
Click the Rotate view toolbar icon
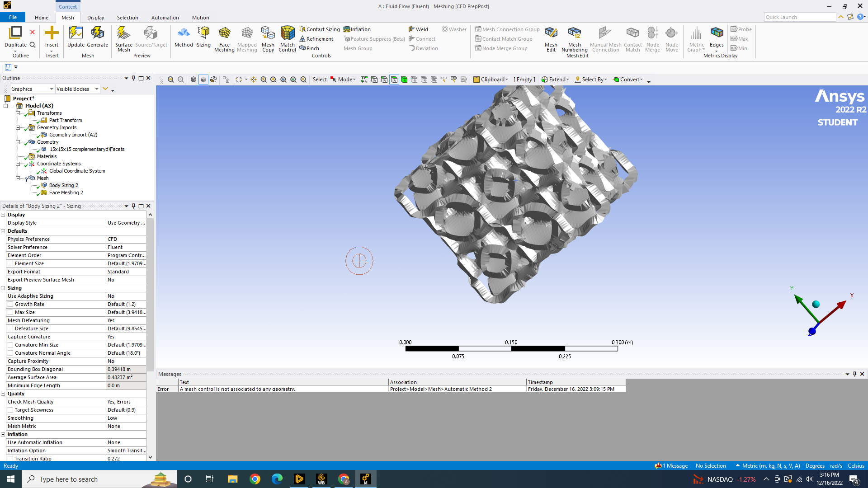click(239, 80)
